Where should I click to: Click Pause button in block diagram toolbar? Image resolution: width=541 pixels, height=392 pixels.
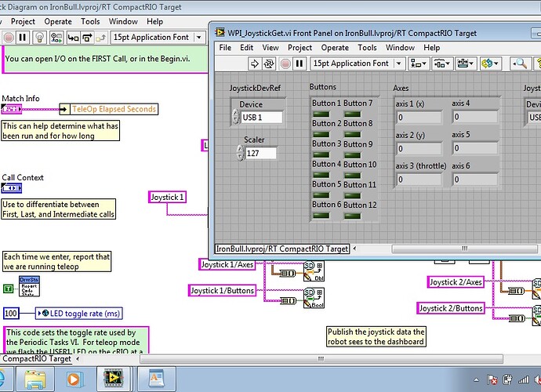(x=23, y=38)
